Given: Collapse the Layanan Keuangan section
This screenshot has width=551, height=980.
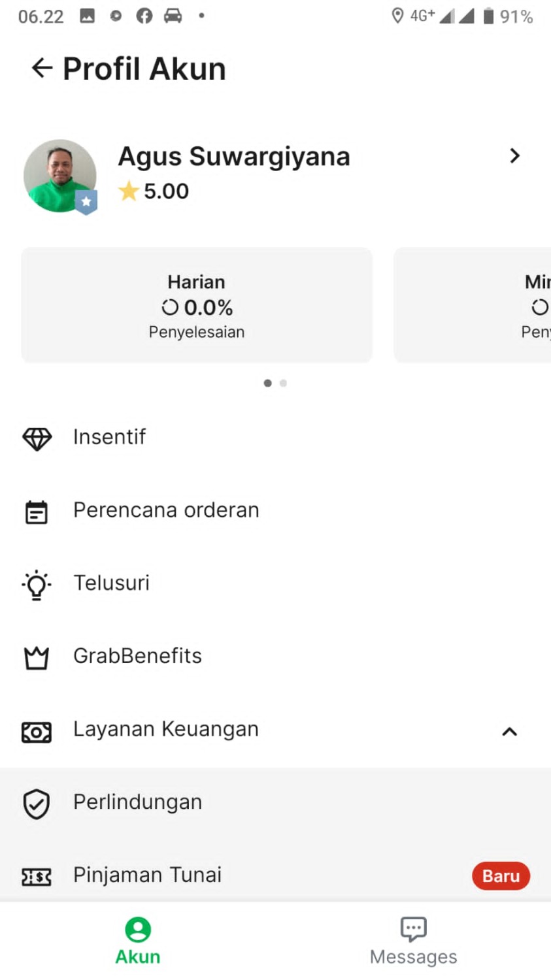Looking at the screenshot, I should (x=509, y=732).
